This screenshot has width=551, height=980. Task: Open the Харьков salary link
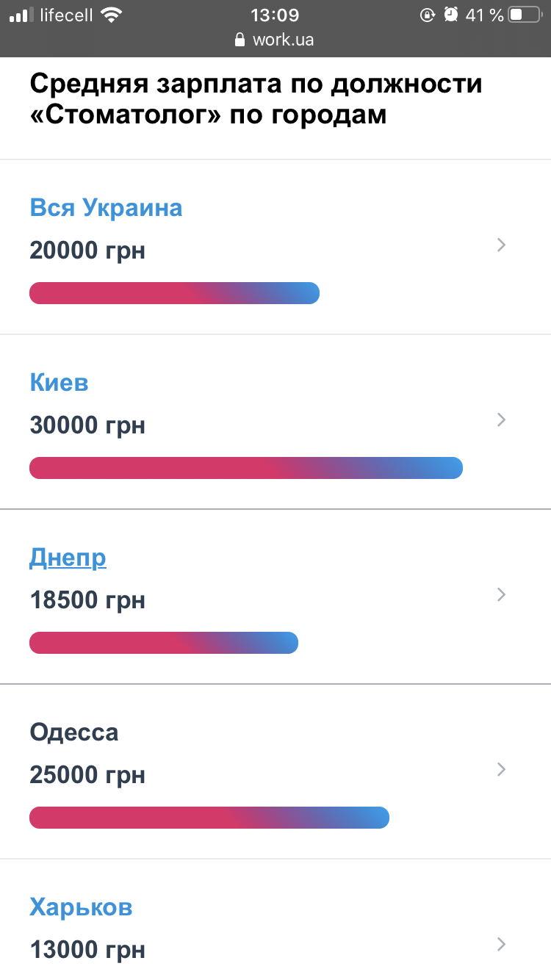81,907
